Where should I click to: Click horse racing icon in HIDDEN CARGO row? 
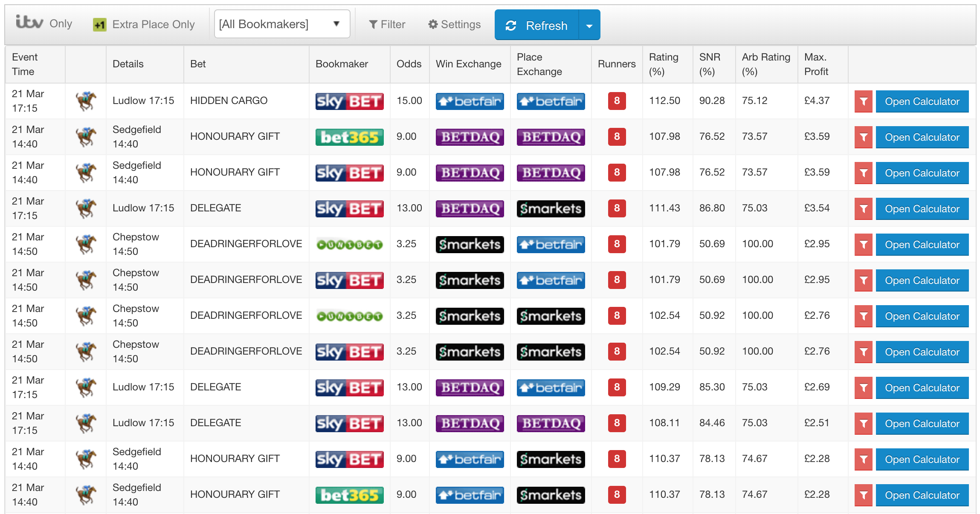(86, 101)
